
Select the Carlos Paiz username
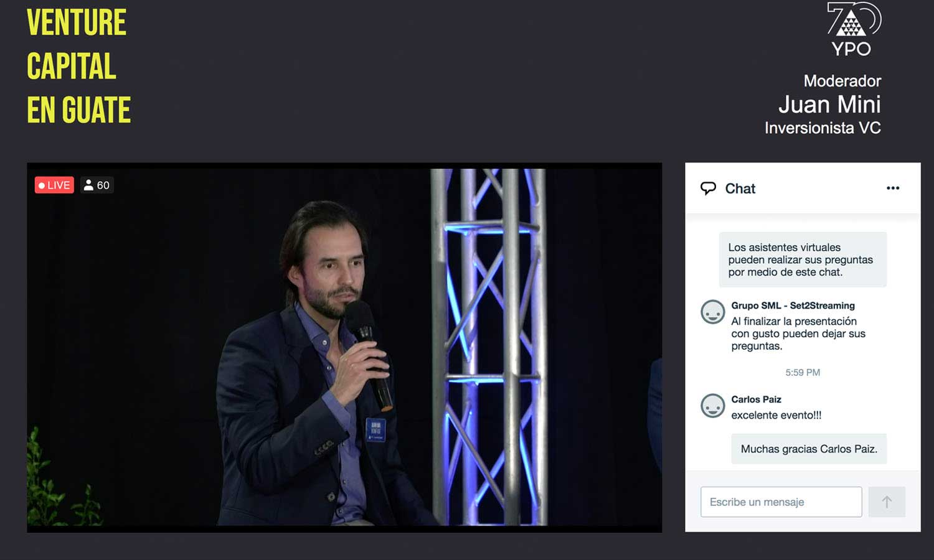(x=756, y=399)
